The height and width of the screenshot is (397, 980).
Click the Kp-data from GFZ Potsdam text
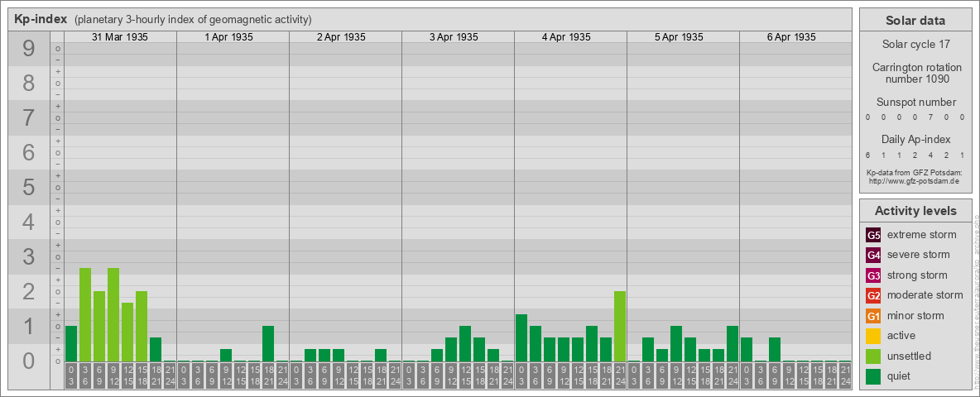[x=914, y=173]
